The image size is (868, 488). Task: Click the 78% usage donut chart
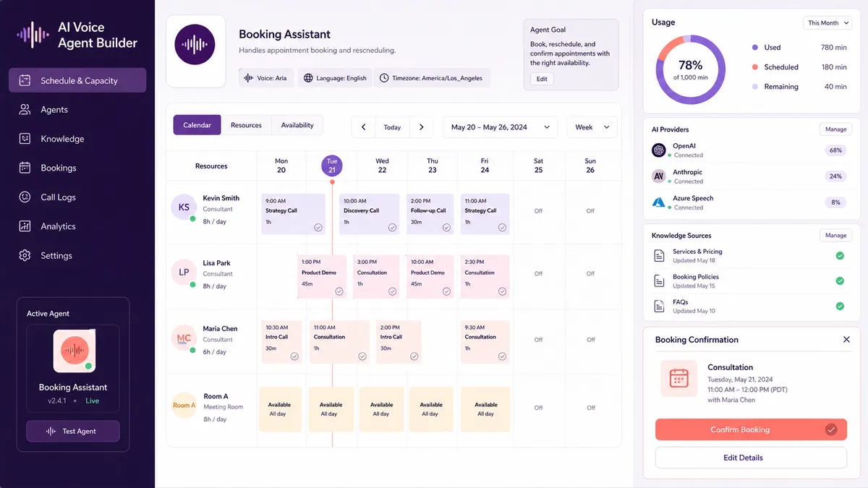coord(690,70)
